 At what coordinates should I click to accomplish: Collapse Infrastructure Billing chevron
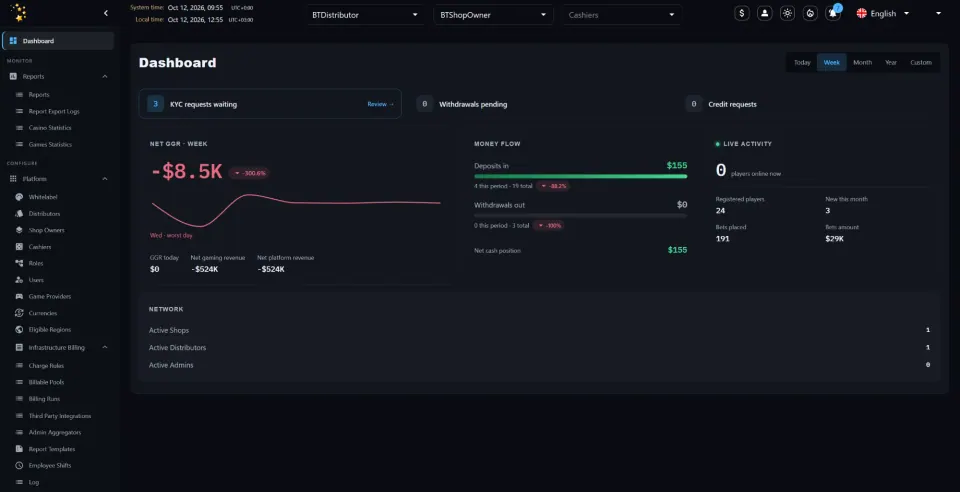tap(105, 348)
